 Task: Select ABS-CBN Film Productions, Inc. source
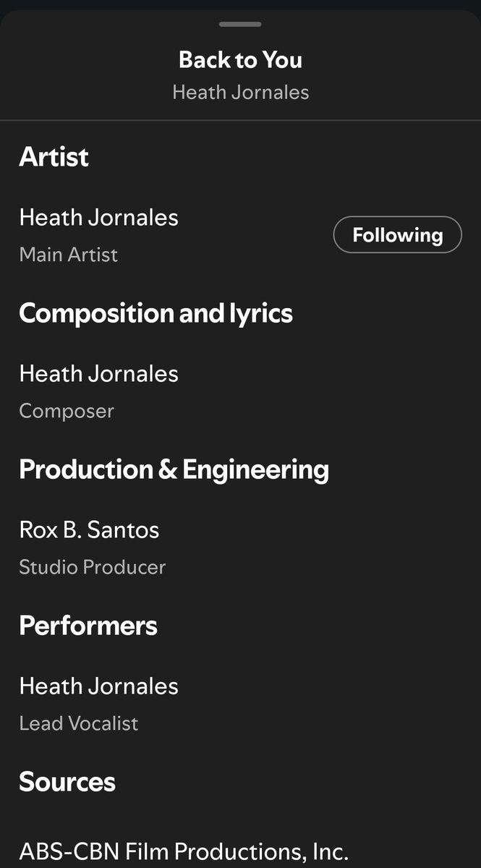(x=184, y=851)
